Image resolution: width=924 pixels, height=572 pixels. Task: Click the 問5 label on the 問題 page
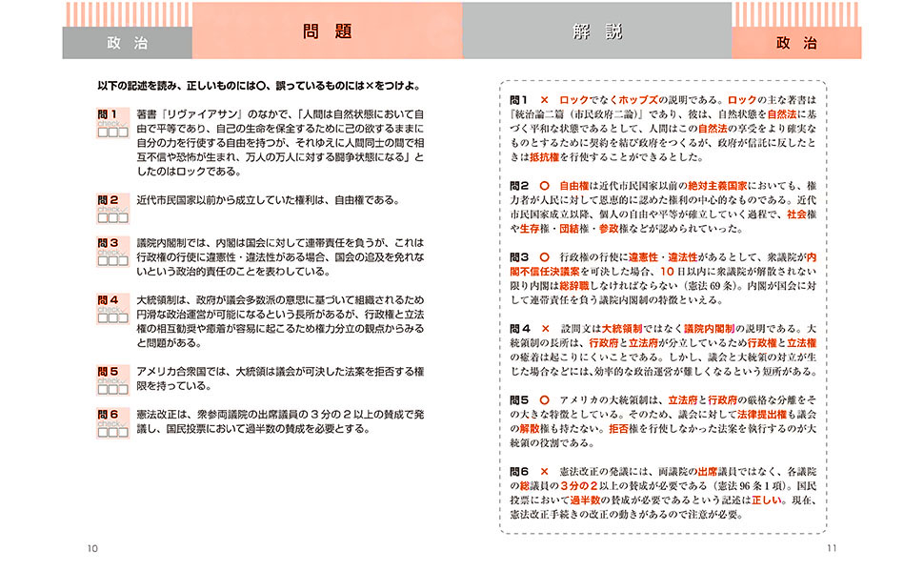[x=108, y=372]
